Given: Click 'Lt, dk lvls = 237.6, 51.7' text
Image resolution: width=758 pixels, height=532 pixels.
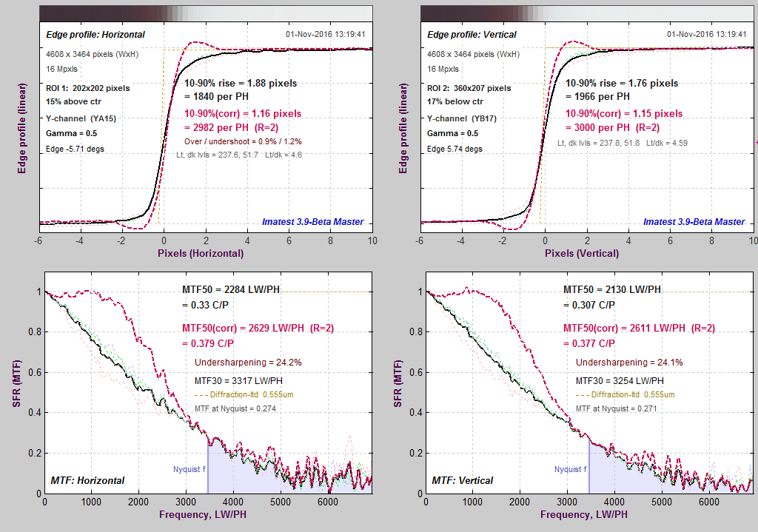Looking at the screenshot, I should 217,155.
